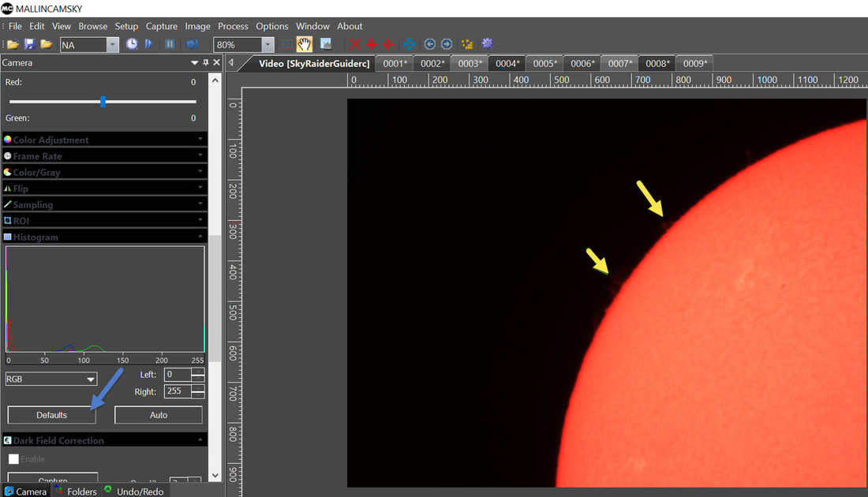Open the RGB channel dropdown

pos(51,379)
